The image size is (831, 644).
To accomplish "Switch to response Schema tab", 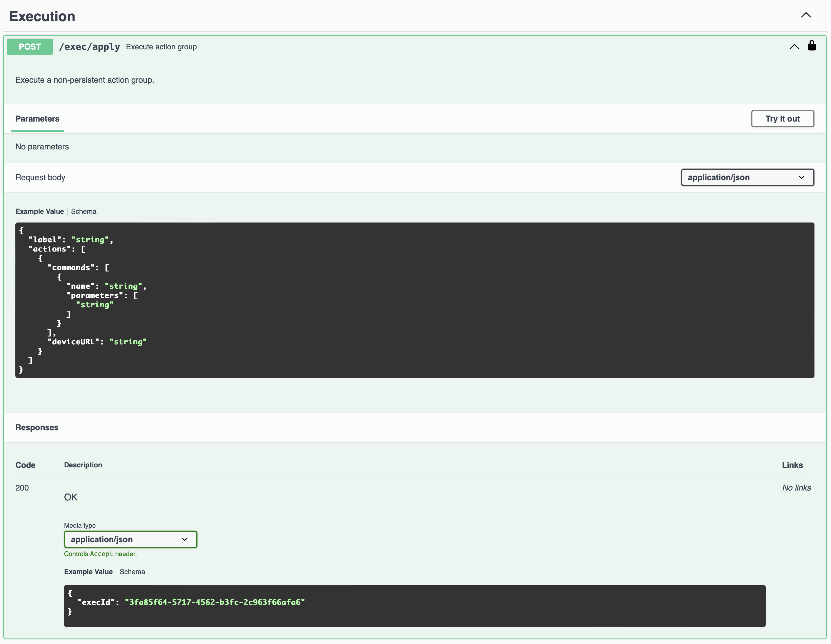I will coord(133,572).
